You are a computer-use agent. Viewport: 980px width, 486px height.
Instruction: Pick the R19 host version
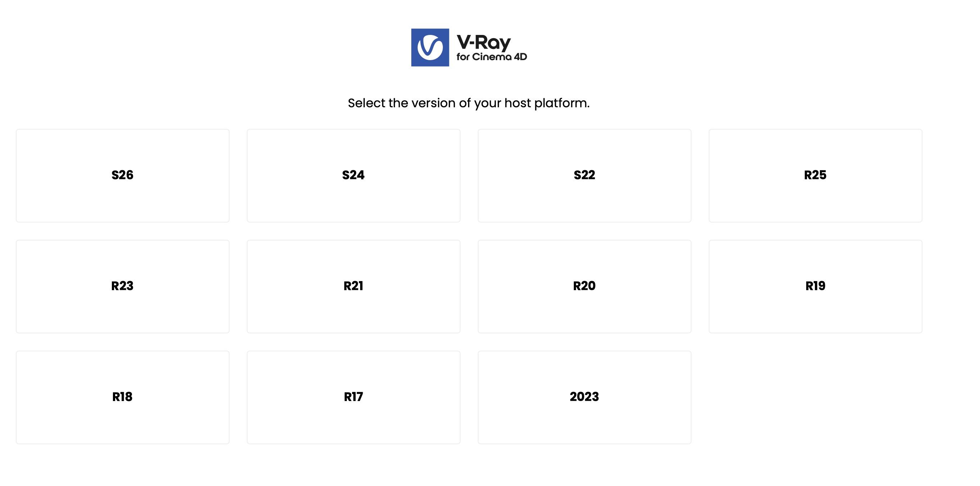(x=815, y=286)
